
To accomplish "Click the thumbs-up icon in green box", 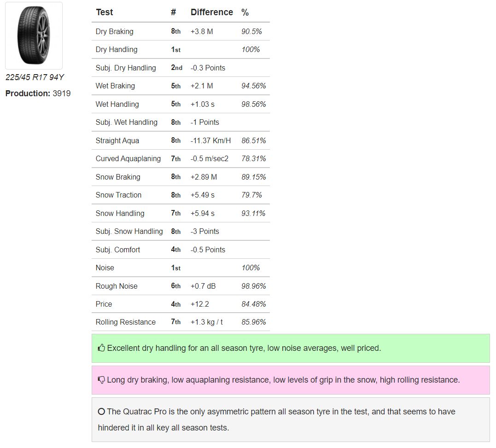I will pyautogui.click(x=101, y=348).
